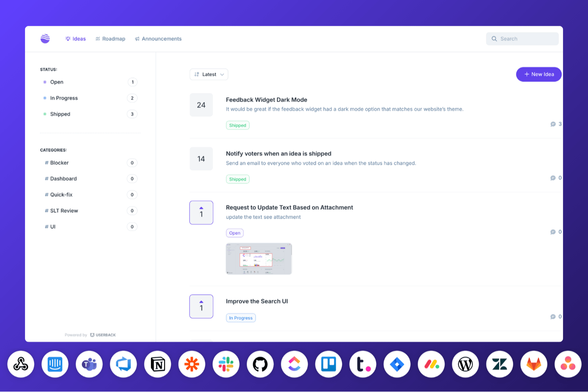Open comments on Feedback Widget Dark Mode
Viewport: 588px width, 392px height.
[556, 124]
